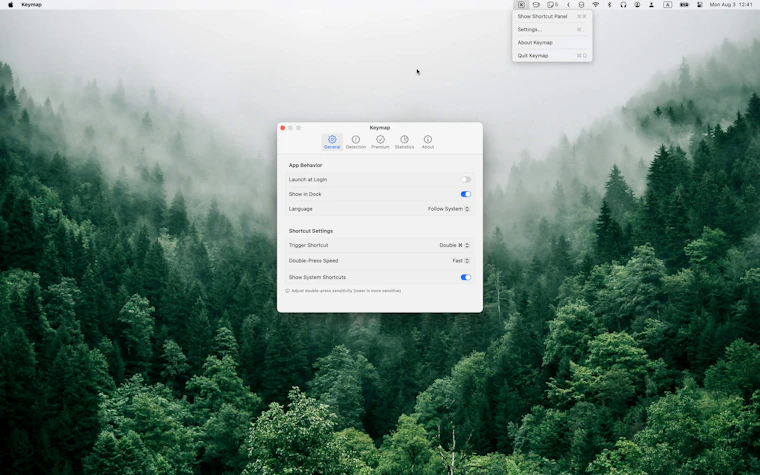
Task: Click the Wi-Fi status icon
Action: pos(596,4)
